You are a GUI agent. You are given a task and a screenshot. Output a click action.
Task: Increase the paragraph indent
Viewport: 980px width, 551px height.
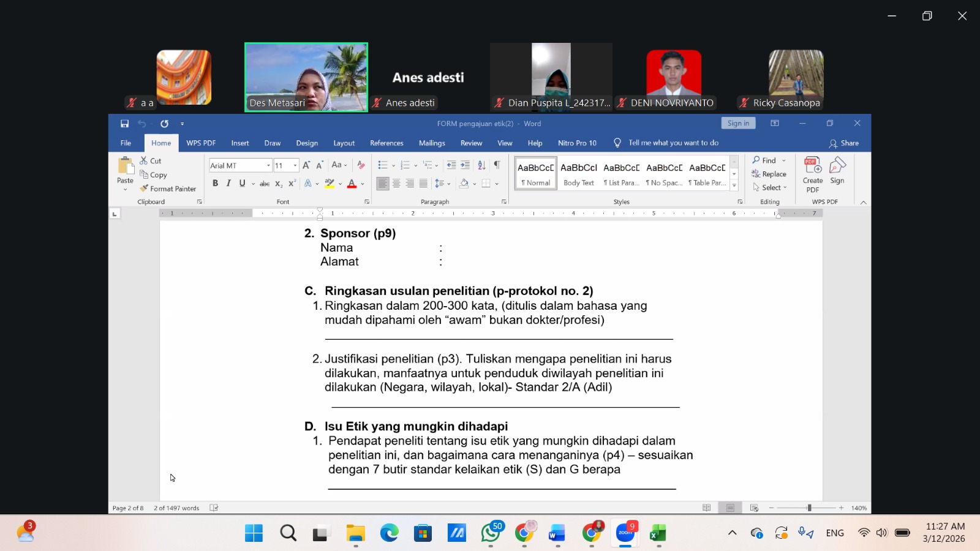pyautogui.click(x=466, y=165)
